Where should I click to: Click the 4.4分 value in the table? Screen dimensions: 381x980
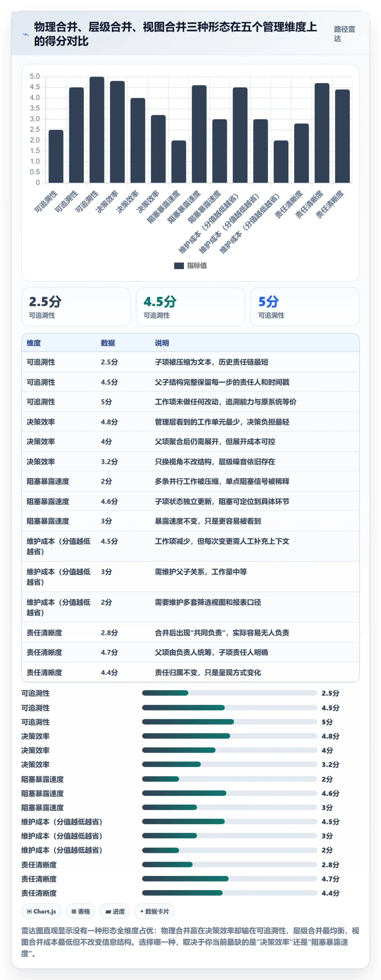point(109,673)
